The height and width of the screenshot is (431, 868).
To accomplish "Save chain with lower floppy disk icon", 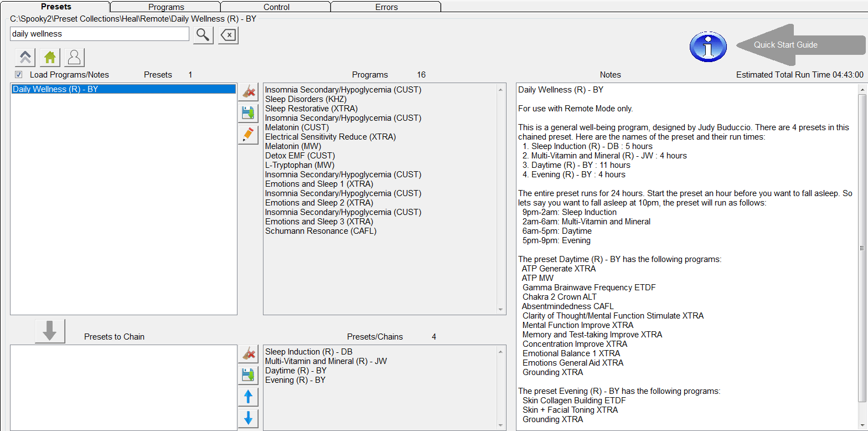I will pos(249,375).
